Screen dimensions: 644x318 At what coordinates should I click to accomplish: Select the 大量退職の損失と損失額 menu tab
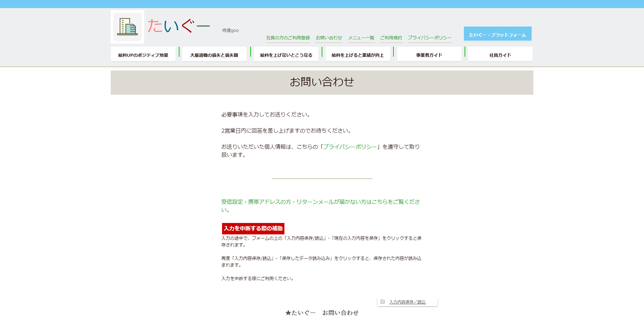pos(214,54)
